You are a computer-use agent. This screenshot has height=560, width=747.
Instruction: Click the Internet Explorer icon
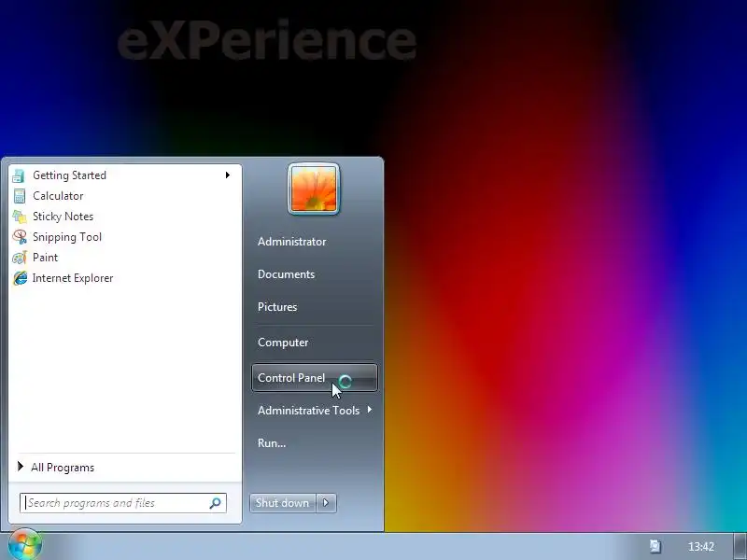pos(20,278)
